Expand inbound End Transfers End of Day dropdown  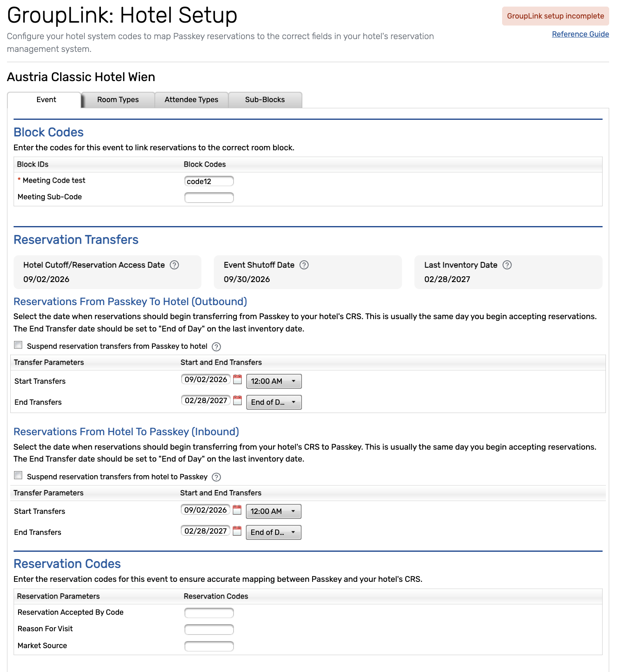point(273,532)
